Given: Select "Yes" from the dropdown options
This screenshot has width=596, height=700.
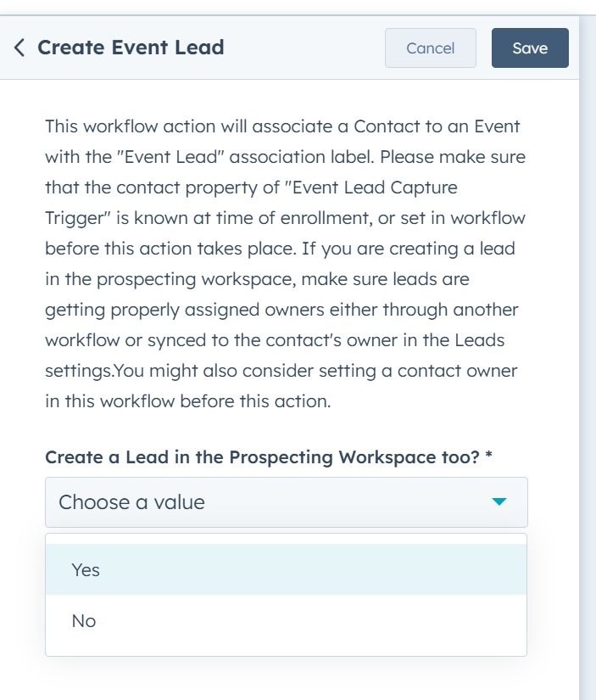Looking at the screenshot, I should click(x=287, y=569).
